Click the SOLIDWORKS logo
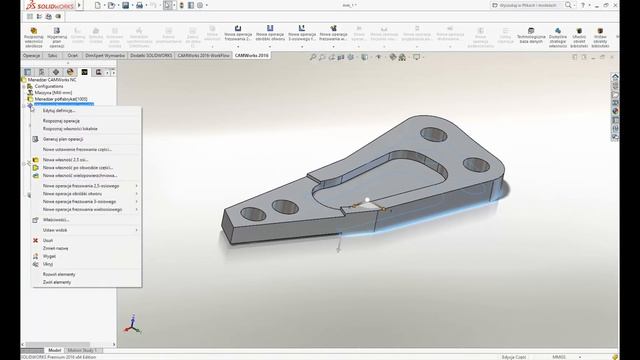 (49, 5)
